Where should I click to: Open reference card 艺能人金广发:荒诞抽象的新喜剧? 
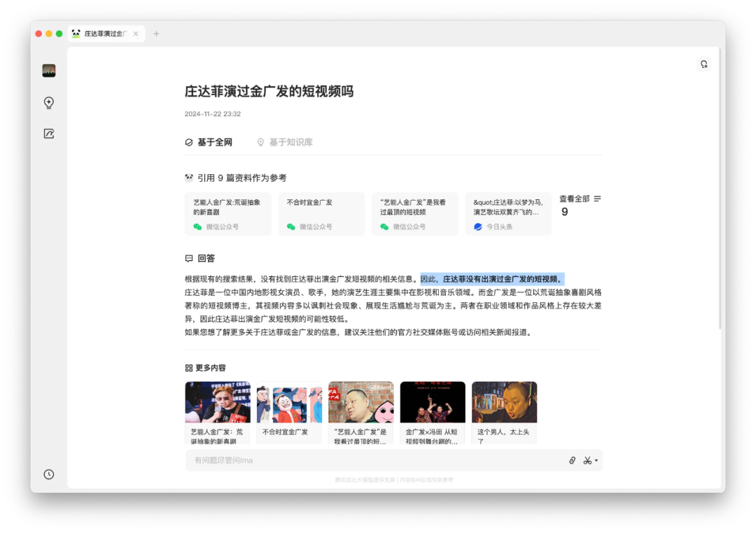(x=227, y=214)
